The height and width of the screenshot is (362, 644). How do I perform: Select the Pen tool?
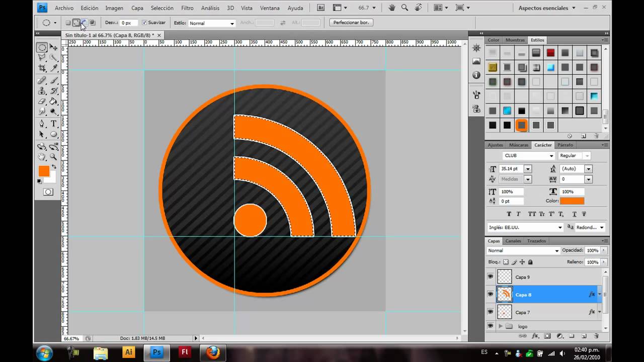[x=42, y=124]
